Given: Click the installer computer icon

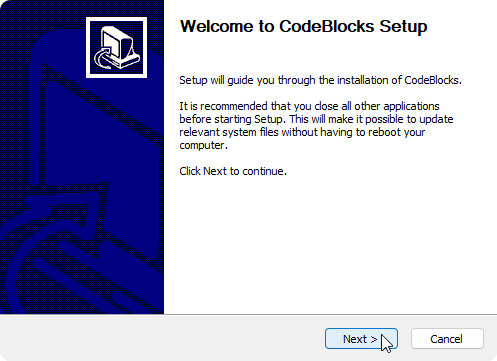Looking at the screenshot, I should [116, 47].
